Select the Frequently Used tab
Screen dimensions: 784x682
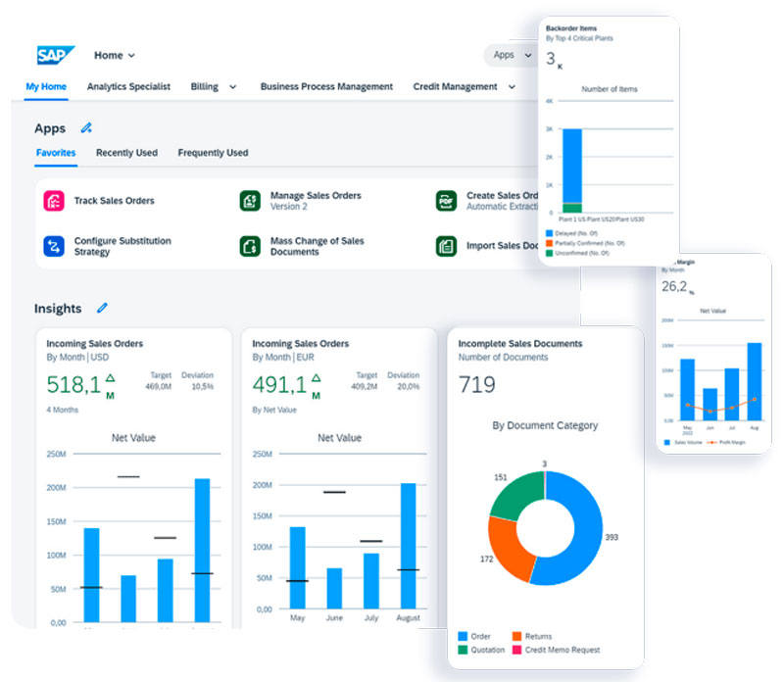[x=213, y=153]
